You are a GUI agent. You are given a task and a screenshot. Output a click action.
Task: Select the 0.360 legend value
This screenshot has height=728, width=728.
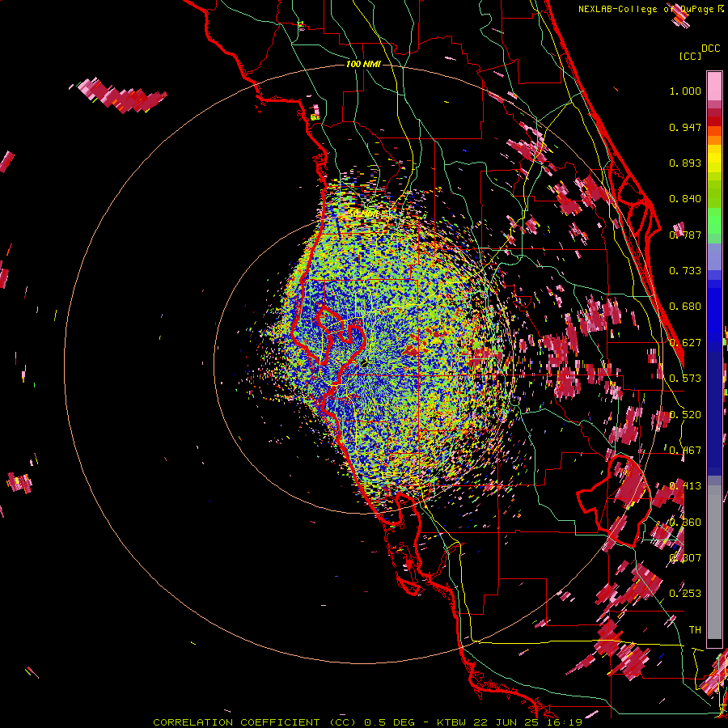[x=685, y=522]
